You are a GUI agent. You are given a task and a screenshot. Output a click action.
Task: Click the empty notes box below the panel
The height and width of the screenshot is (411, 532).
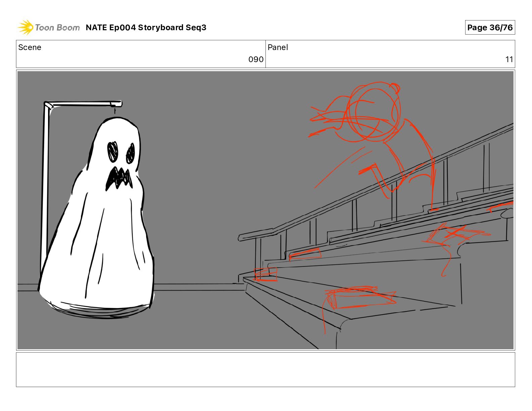265,369
